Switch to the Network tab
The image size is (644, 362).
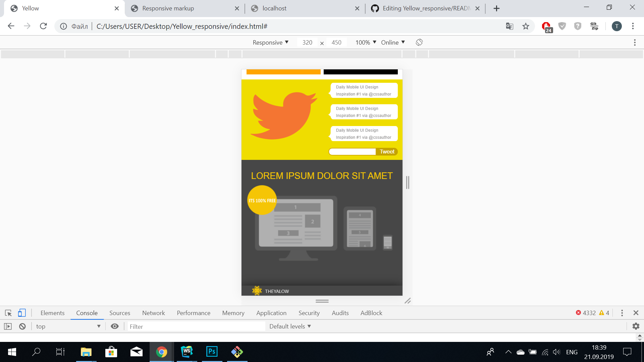[154, 313]
